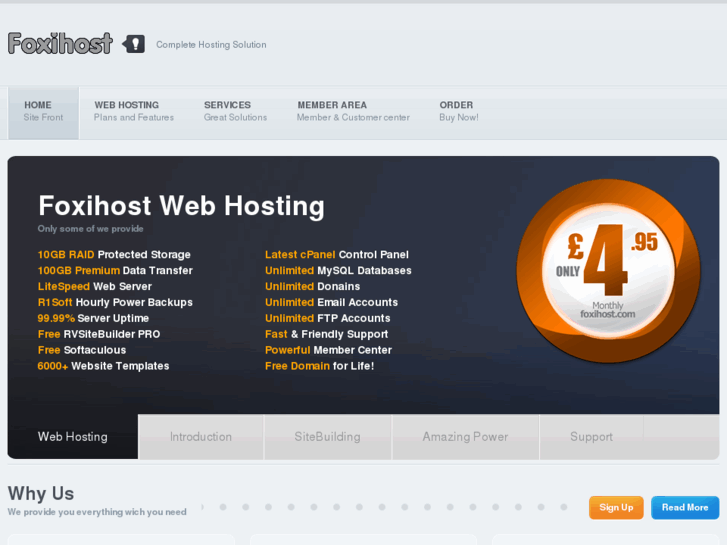Click Unlimited MySQL Databases text
The width and height of the screenshot is (727, 545).
[338, 270]
